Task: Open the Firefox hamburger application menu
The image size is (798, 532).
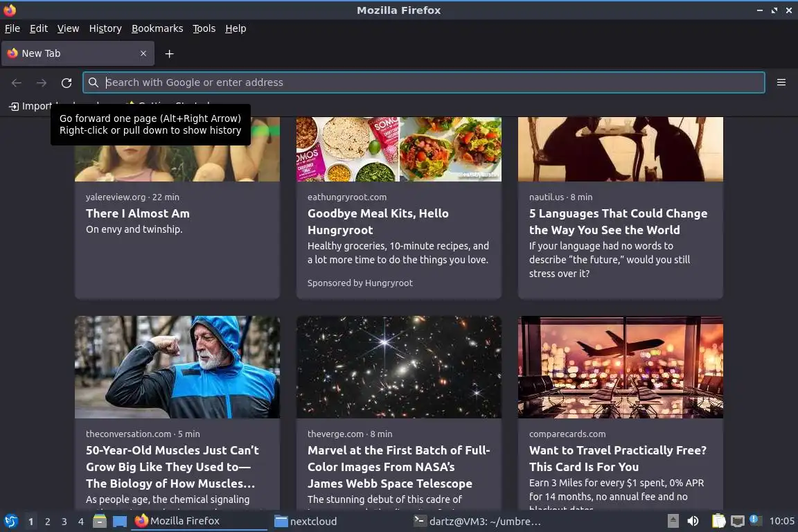Action: pos(781,82)
